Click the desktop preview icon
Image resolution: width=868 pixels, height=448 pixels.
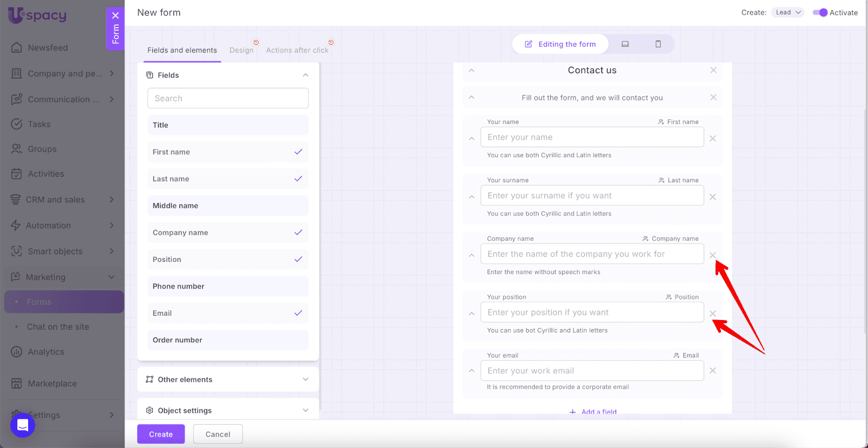625,44
